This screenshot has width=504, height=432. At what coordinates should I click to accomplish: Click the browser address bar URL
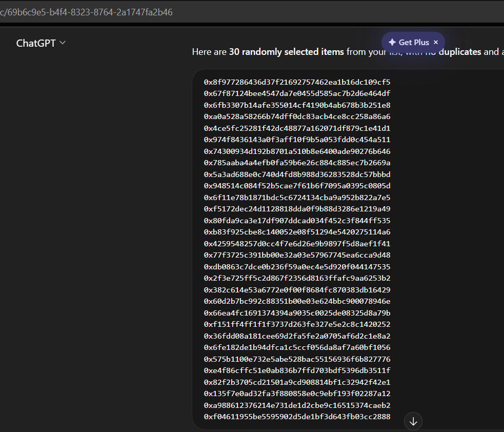tap(86, 12)
